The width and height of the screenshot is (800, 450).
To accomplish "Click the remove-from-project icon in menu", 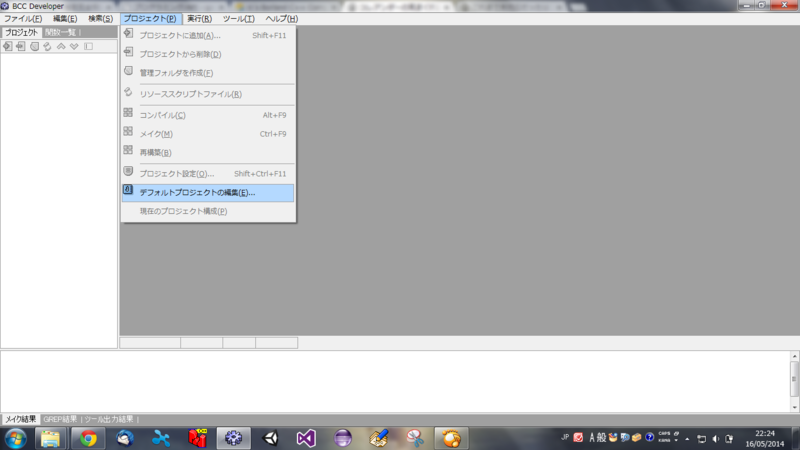I will (128, 52).
